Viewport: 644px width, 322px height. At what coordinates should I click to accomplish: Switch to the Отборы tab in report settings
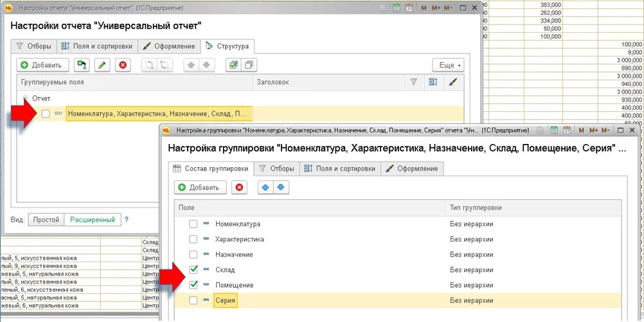[33, 46]
